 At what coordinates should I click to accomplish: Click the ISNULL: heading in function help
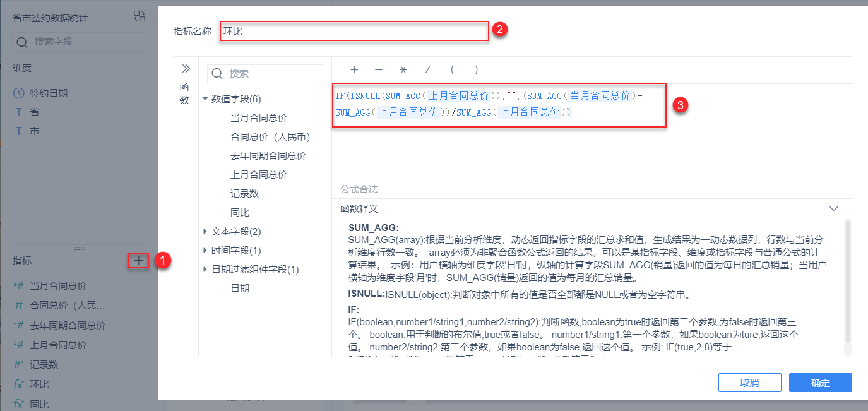point(366,294)
